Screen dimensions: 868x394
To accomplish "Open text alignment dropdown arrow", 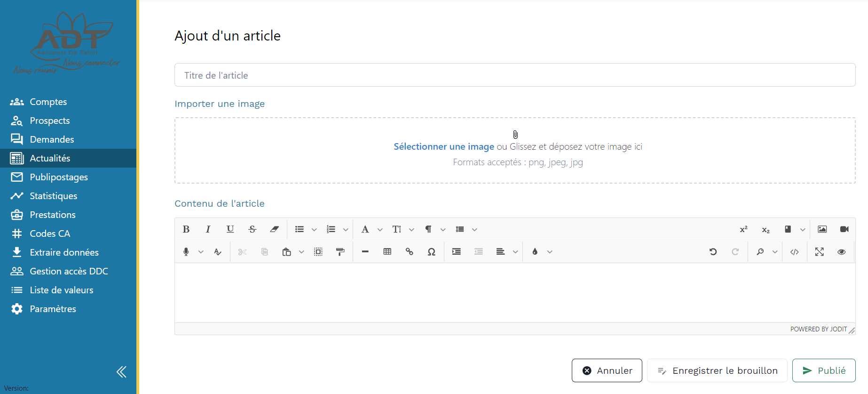I will tap(515, 252).
